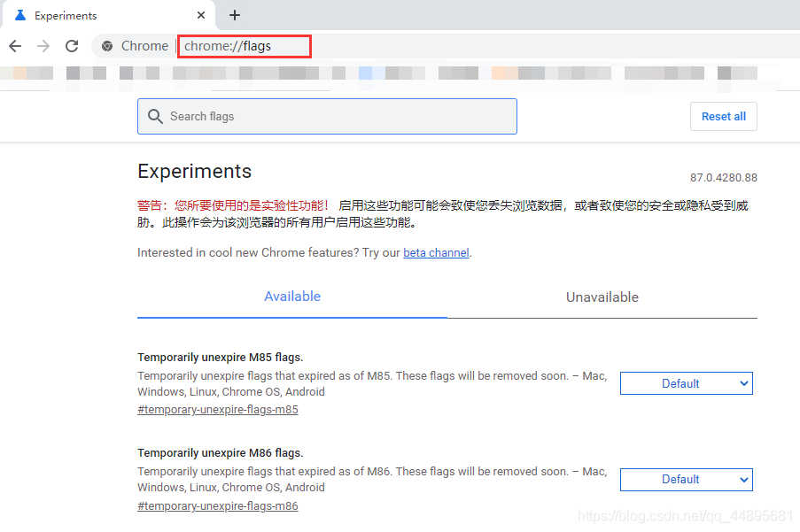Image resolution: width=800 pixels, height=532 pixels.
Task: Switch to the Unavailable tab
Action: (x=602, y=297)
